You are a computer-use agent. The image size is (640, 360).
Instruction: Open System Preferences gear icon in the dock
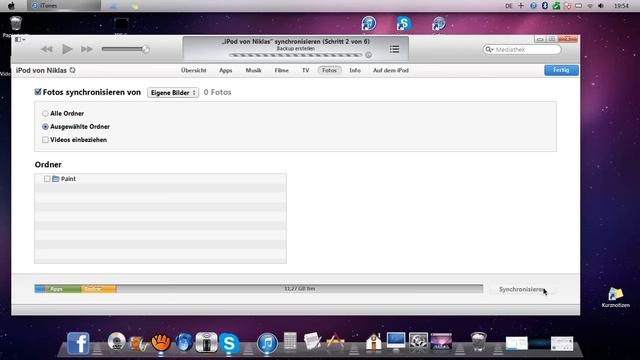[418, 342]
